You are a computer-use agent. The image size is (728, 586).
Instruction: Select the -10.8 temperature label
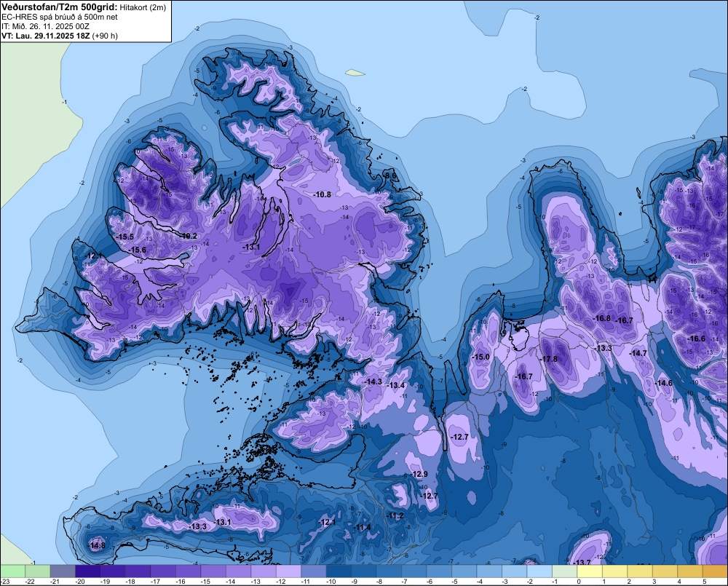(323, 194)
